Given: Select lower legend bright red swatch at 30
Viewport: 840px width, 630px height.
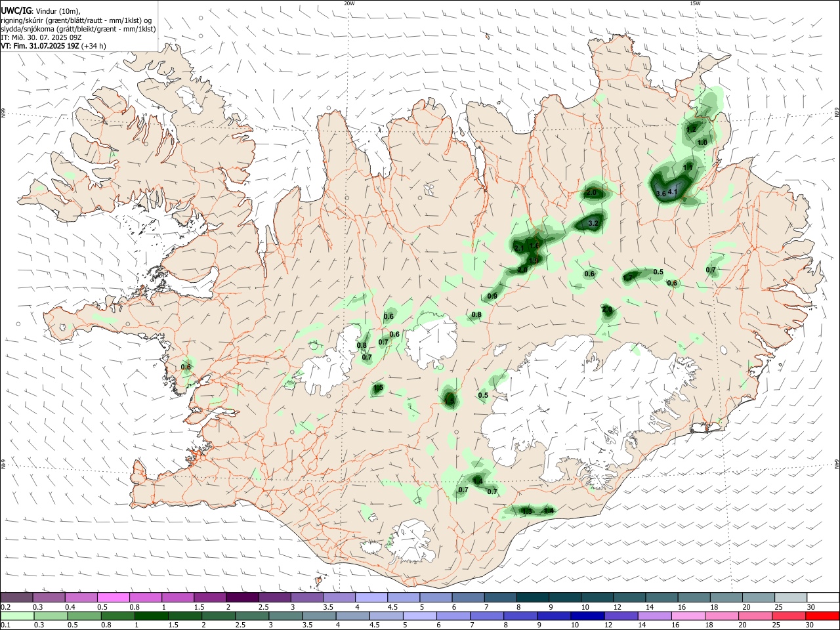Looking at the screenshot, I should (x=823, y=616).
